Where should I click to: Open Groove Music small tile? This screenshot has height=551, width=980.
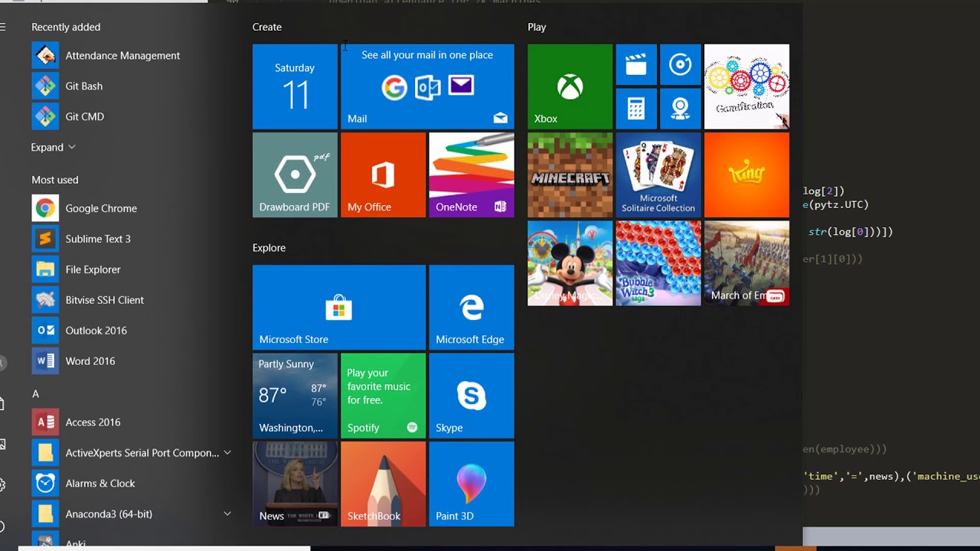(681, 64)
